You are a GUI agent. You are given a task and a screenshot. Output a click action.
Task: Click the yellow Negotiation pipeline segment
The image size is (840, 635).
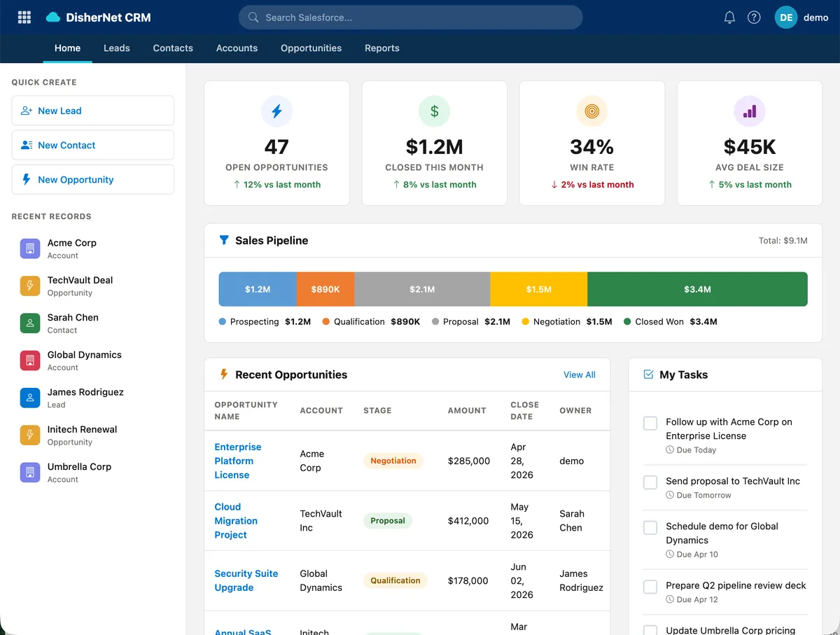point(539,289)
